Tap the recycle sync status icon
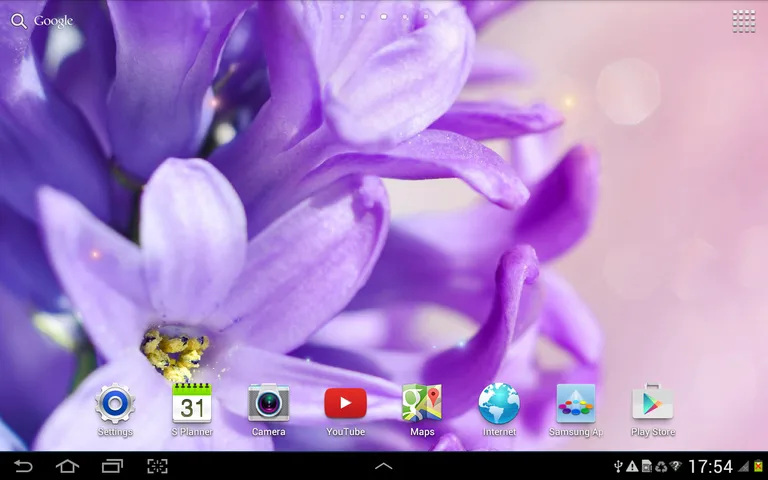The height and width of the screenshot is (480, 768). click(661, 466)
